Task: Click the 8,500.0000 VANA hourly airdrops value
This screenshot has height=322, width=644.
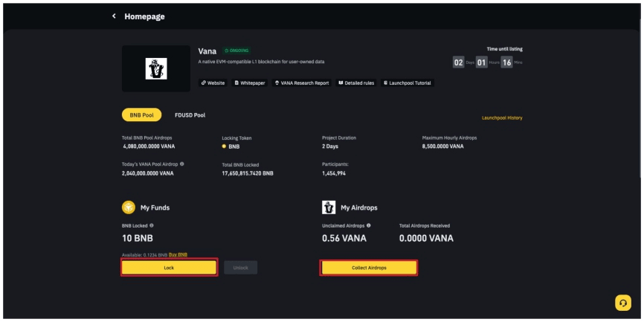Action: pyautogui.click(x=442, y=146)
